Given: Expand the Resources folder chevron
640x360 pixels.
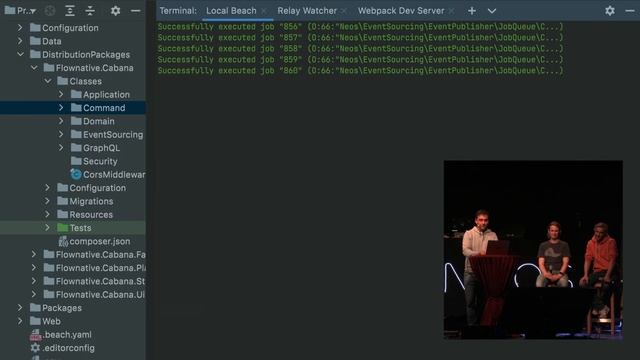Looking at the screenshot, I should click(x=47, y=214).
